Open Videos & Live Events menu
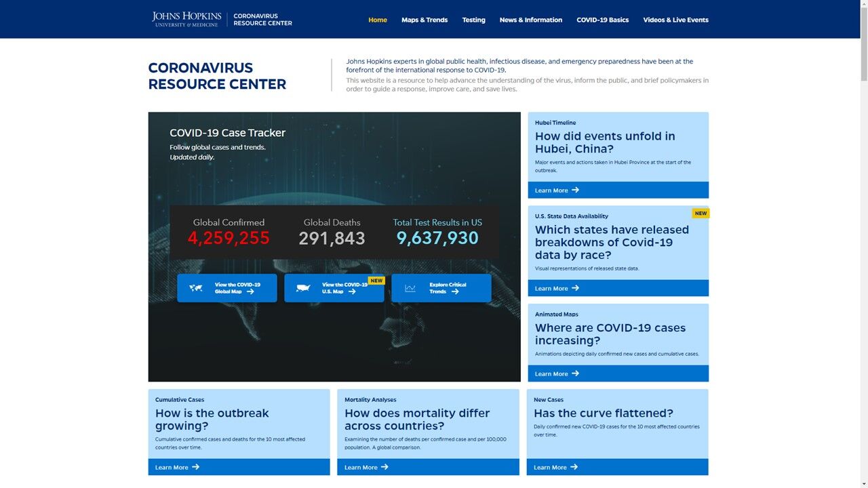Image resolution: width=868 pixels, height=488 pixels. [676, 20]
